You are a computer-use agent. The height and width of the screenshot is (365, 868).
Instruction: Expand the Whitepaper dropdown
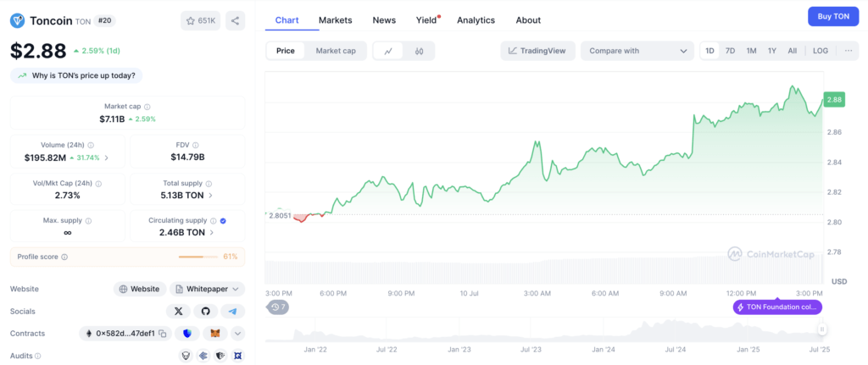click(x=207, y=289)
